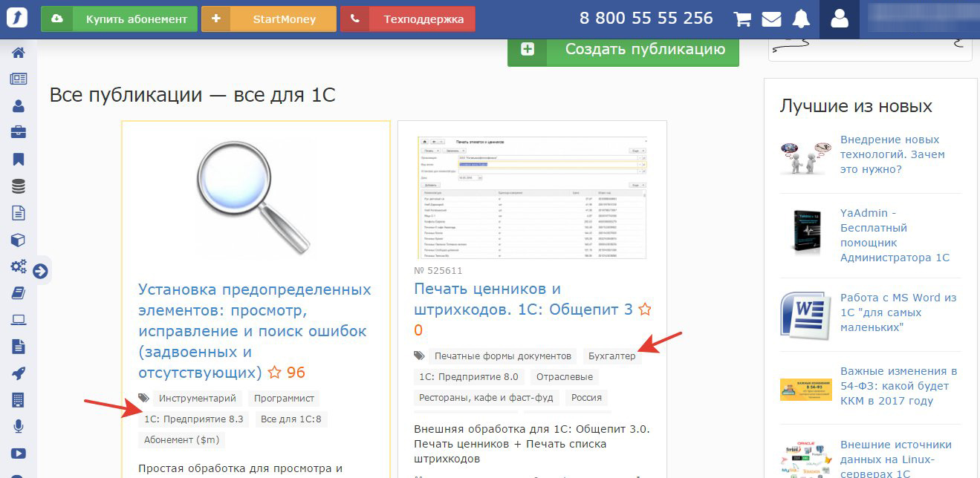Open Внедрение новых технологий link
The height and width of the screenshot is (478, 980).
click(892, 154)
